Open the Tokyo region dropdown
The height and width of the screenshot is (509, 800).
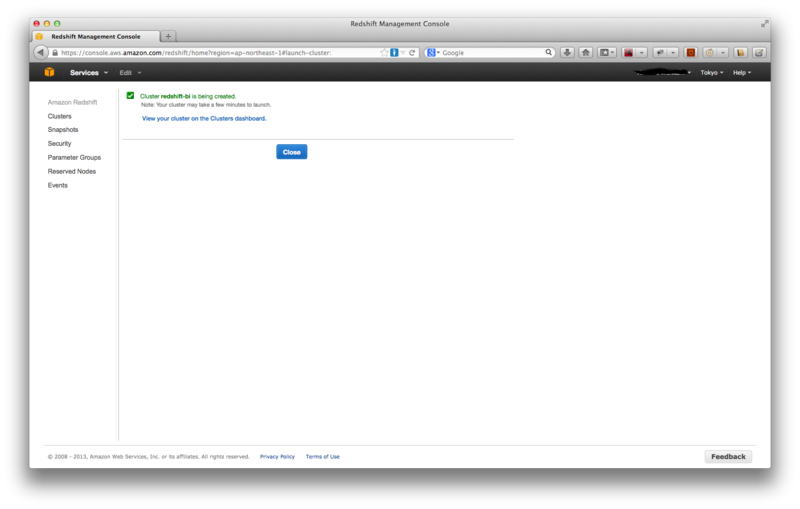[711, 72]
